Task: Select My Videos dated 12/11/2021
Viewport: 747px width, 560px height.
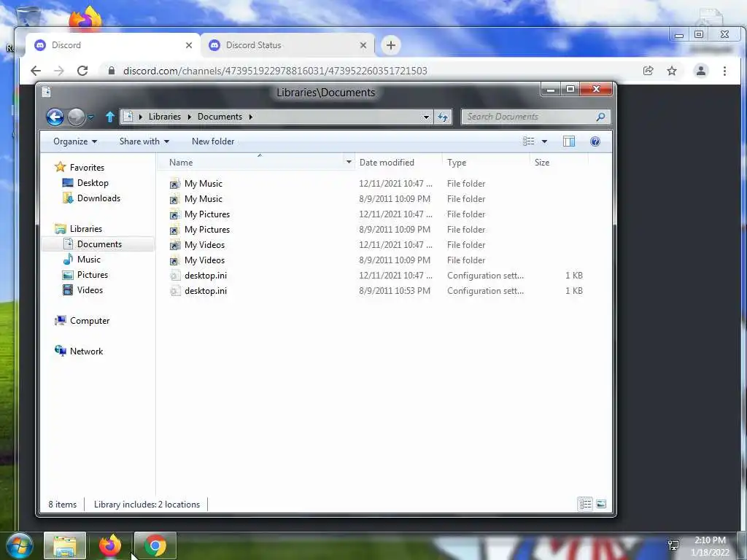Action: pyautogui.click(x=204, y=245)
